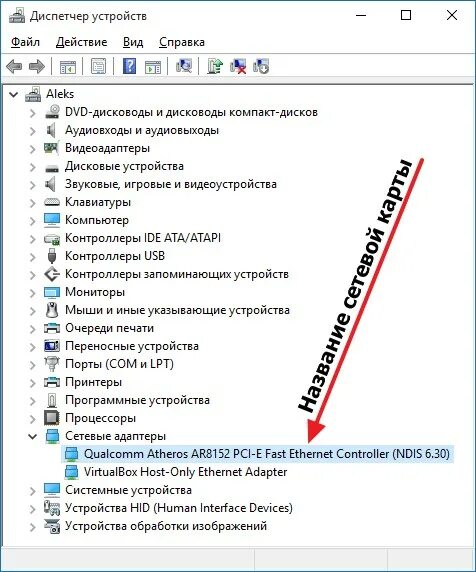The image size is (476, 572).
Task: Collapse the Aleks root node
Action: coord(13,94)
